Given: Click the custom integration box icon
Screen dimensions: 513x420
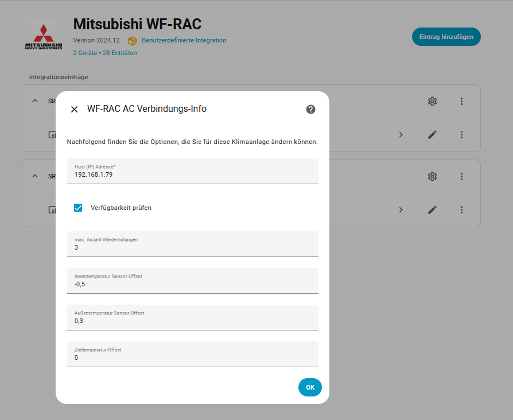Looking at the screenshot, I should click(132, 41).
